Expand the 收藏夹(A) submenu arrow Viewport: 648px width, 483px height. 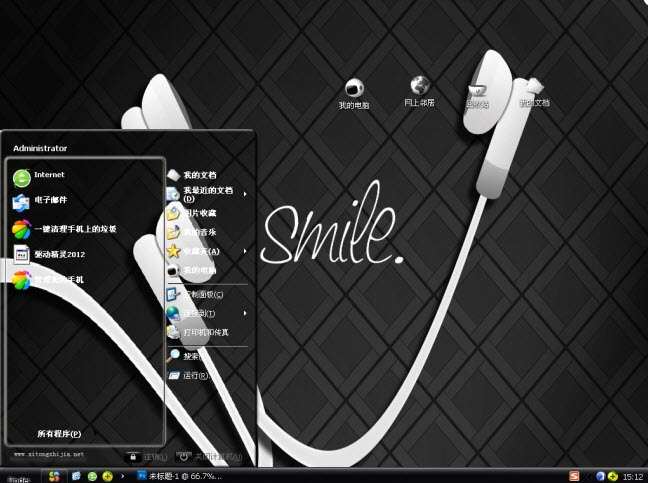[x=245, y=251]
